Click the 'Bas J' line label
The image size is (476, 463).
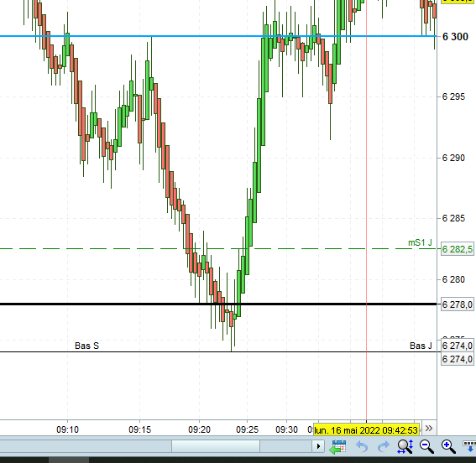421,346
